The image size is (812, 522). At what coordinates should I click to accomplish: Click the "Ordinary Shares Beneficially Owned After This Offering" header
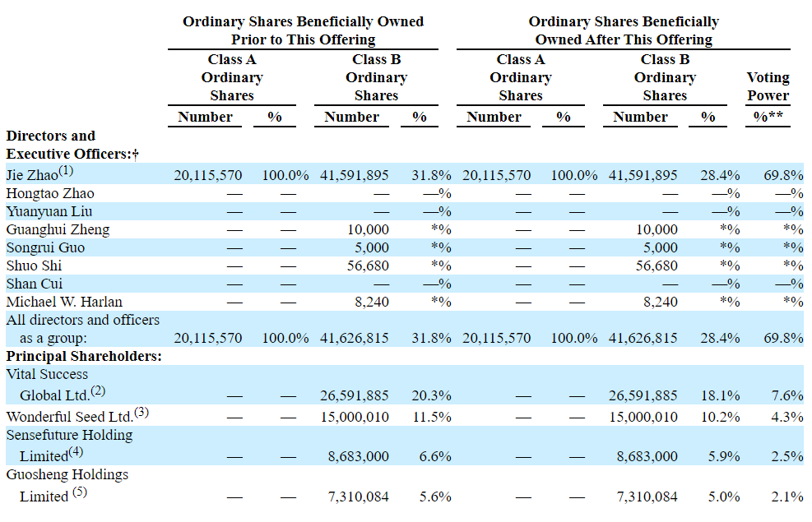624,30
